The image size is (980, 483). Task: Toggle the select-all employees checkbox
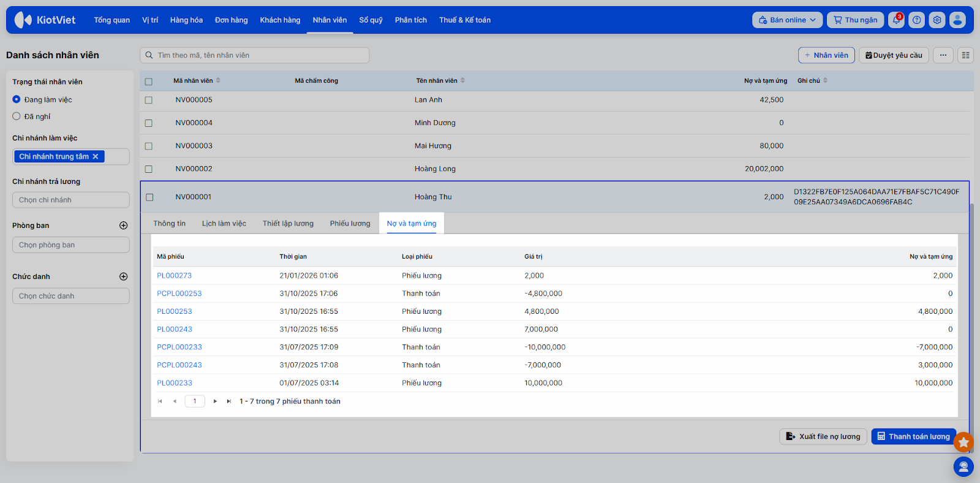[x=148, y=81]
